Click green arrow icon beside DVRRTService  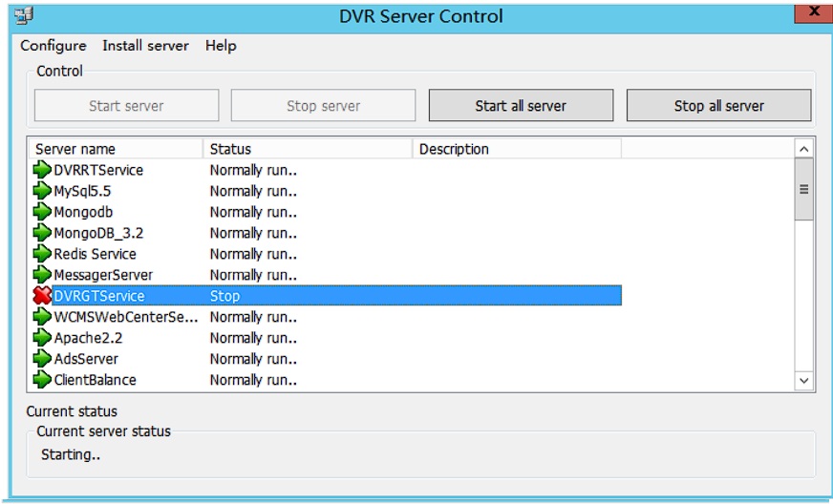(x=42, y=169)
